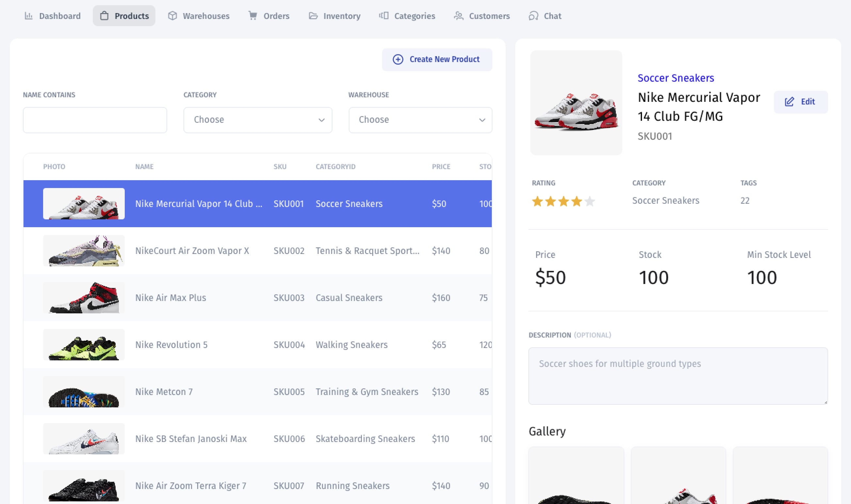
Task: Go to the Warehouses tab
Action: 199,16
